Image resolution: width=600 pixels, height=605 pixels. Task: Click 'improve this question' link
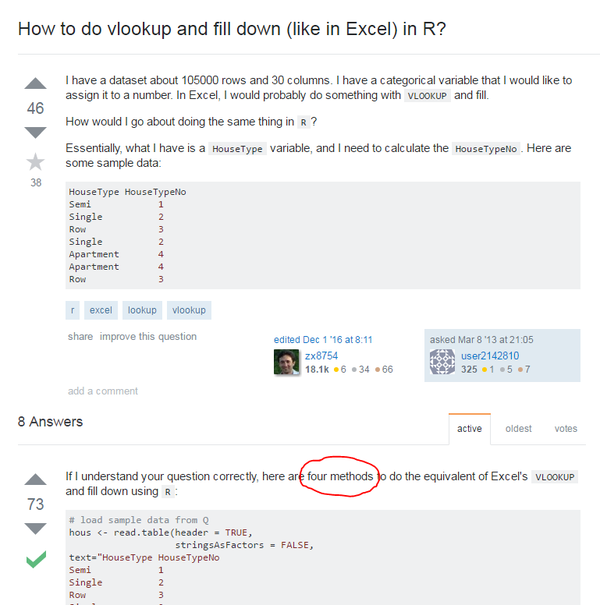point(148,336)
